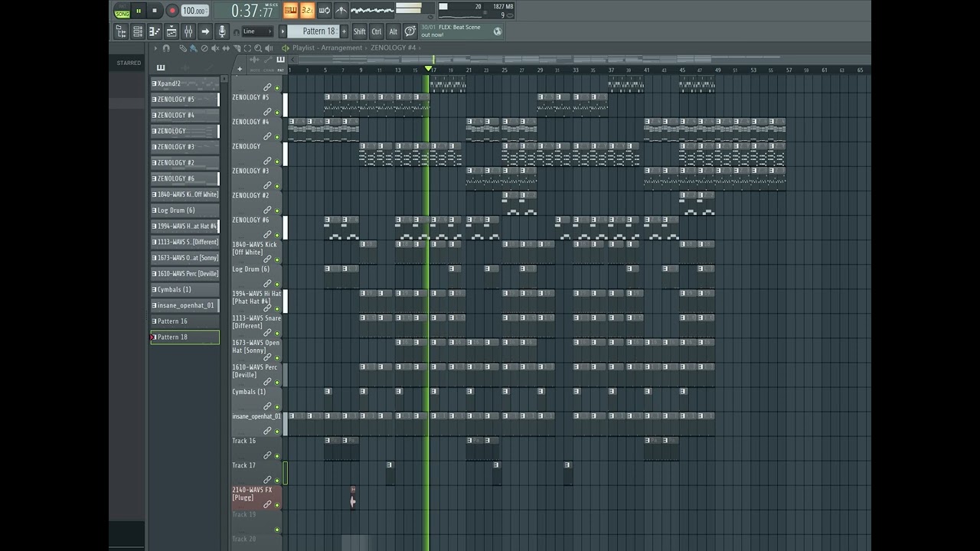980x551 pixels.
Task: Toggle typing keyboard to piano icon
Action: click(291, 11)
